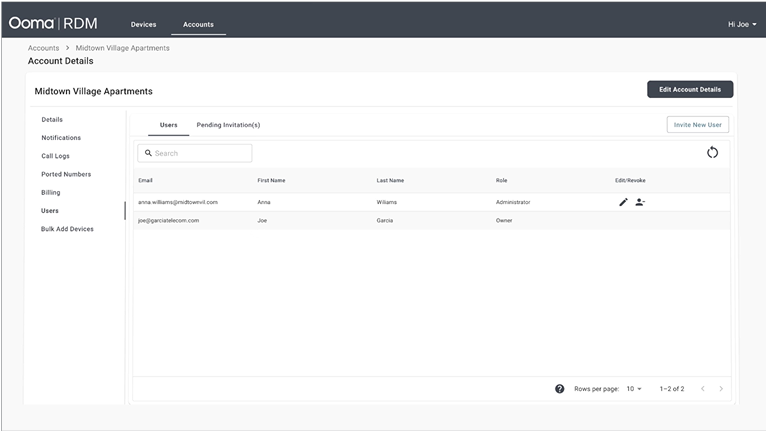Viewport: 766px width, 431px height.
Task: Open the Hi Joe user menu
Action: coord(742,24)
